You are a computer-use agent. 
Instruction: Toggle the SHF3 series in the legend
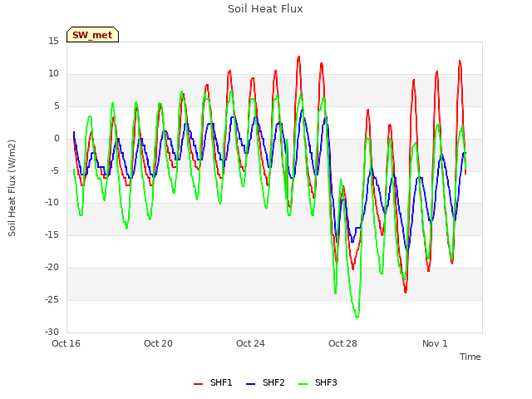click(318, 382)
